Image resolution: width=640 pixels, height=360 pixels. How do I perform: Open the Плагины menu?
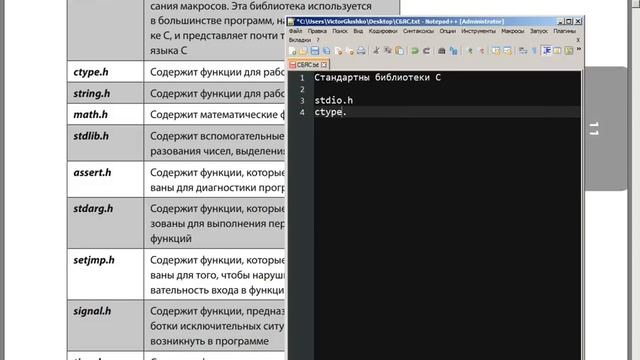point(564,31)
